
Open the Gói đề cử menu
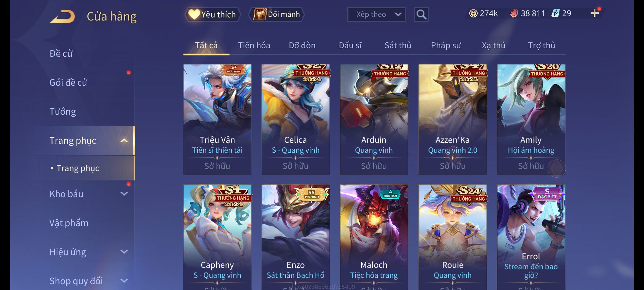[x=68, y=82]
